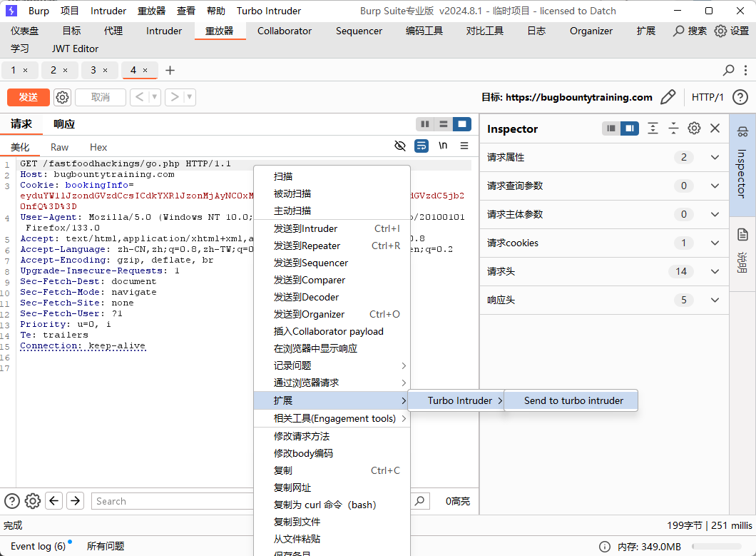Image resolution: width=756 pixels, height=556 pixels.
Task: Choose 发送到Comparer in context menu
Action: point(332,280)
